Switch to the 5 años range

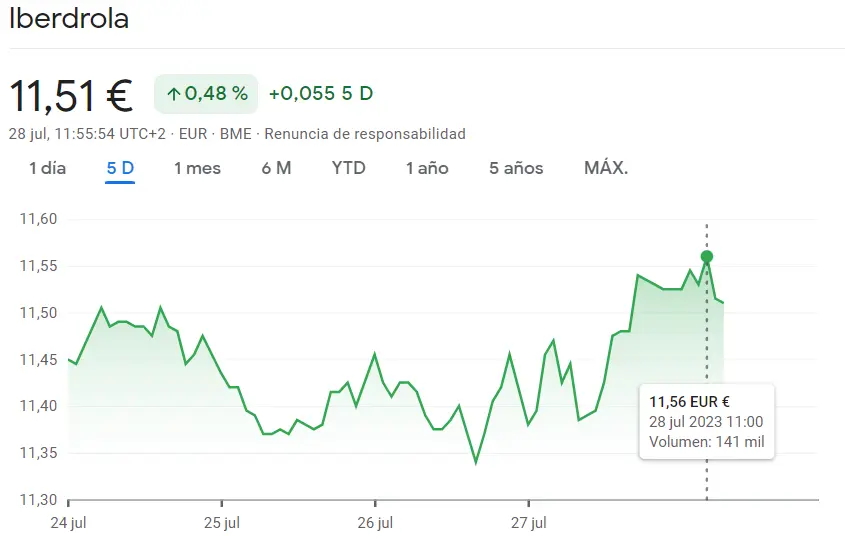pos(516,168)
